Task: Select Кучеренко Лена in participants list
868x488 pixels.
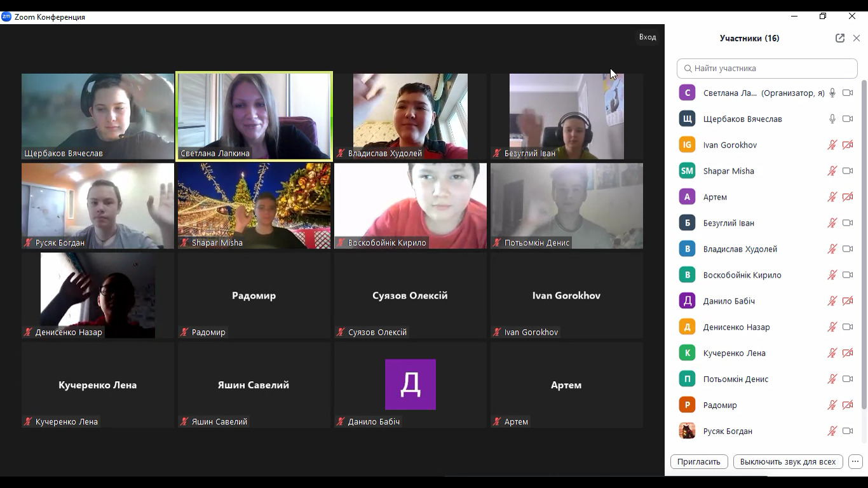Action: pos(734,353)
